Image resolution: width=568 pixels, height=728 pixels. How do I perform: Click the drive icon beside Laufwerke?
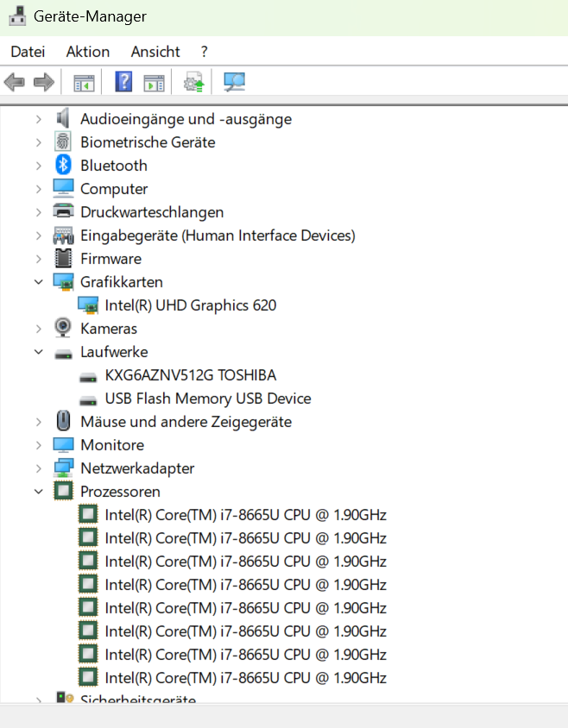tap(63, 355)
